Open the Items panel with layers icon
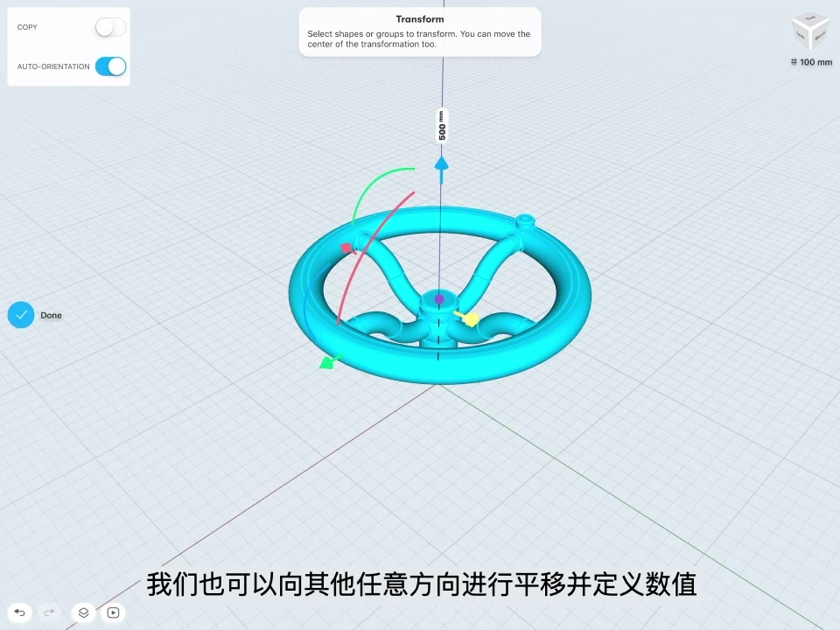 pos(82,612)
